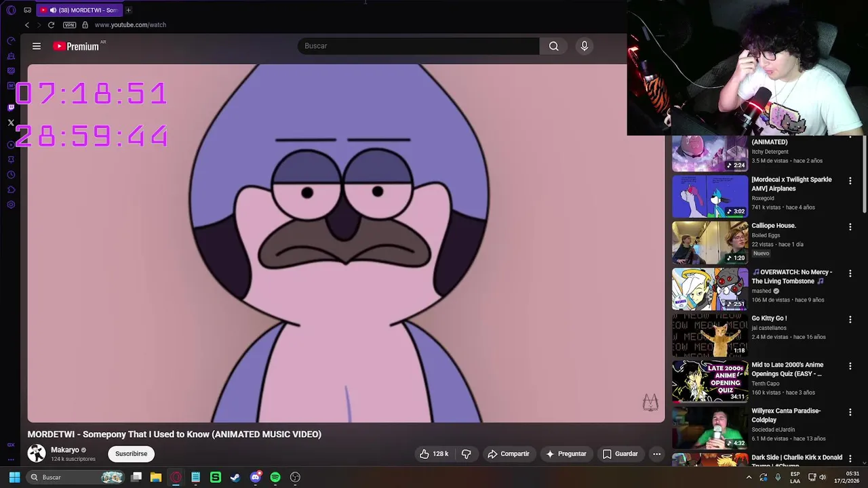Open the sidebar three-dots more menu
The width and height of the screenshot is (868, 488).
pos(11,458)
